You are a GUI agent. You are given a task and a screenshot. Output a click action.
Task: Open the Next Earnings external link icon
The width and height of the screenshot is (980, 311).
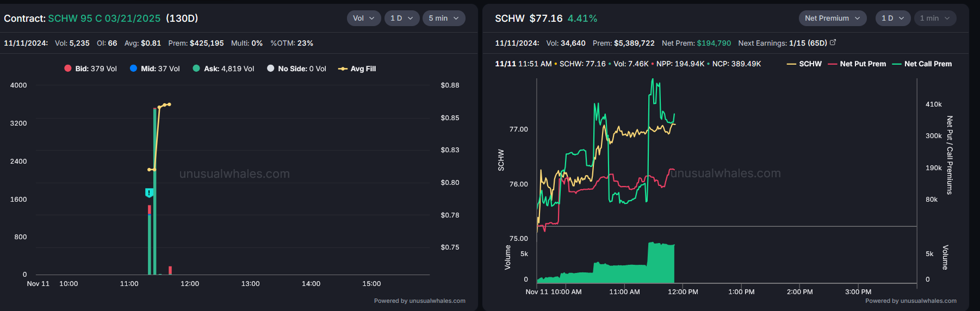pyautogui.click(x=833, y=42)
